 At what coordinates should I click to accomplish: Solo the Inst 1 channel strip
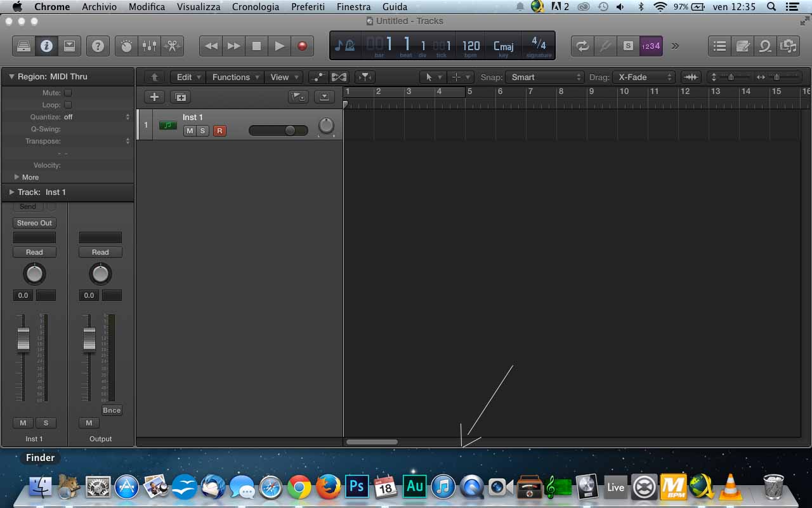46,423
